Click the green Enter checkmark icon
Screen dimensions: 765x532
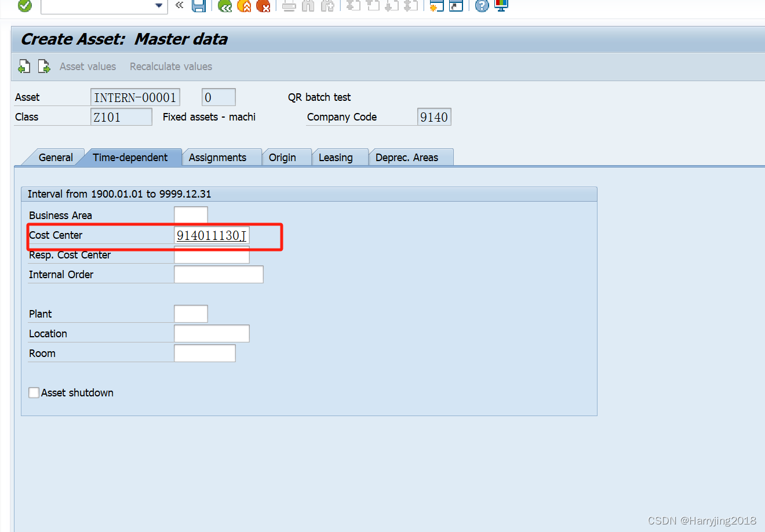[x=25, y=6]
